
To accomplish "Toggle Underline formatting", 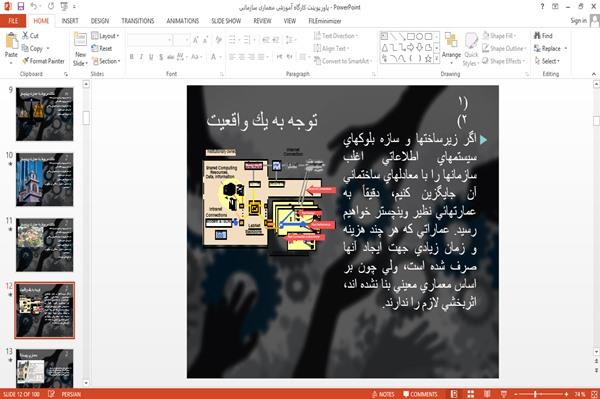I will tap(151, 57).
